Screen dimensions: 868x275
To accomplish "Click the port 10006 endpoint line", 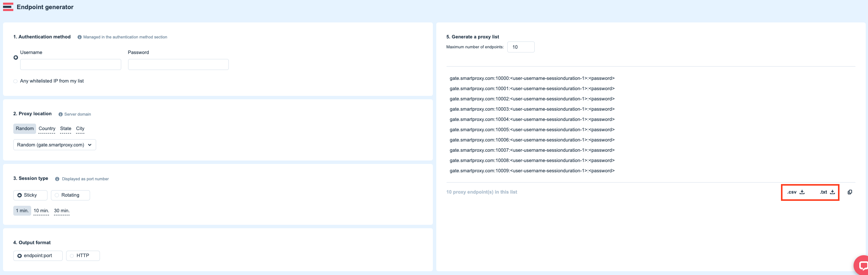I will [532, 140].
